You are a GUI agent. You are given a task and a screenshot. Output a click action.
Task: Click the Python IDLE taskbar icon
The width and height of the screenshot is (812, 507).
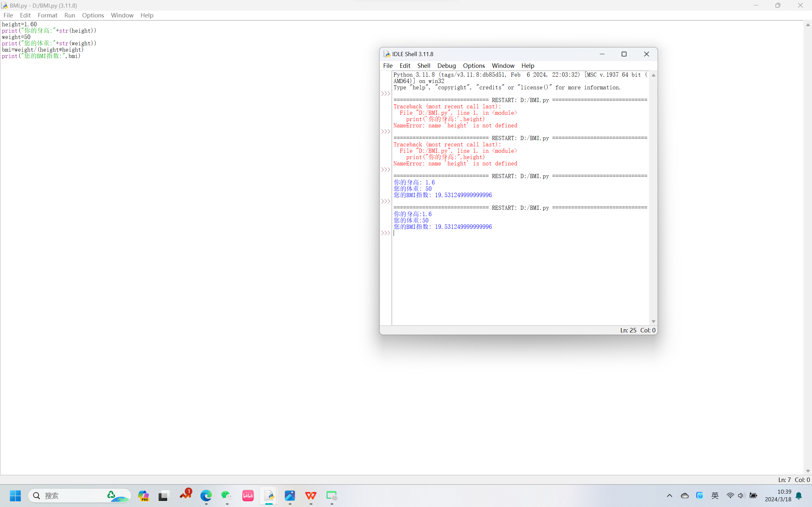pyautogui.click(x=269, y=495)
